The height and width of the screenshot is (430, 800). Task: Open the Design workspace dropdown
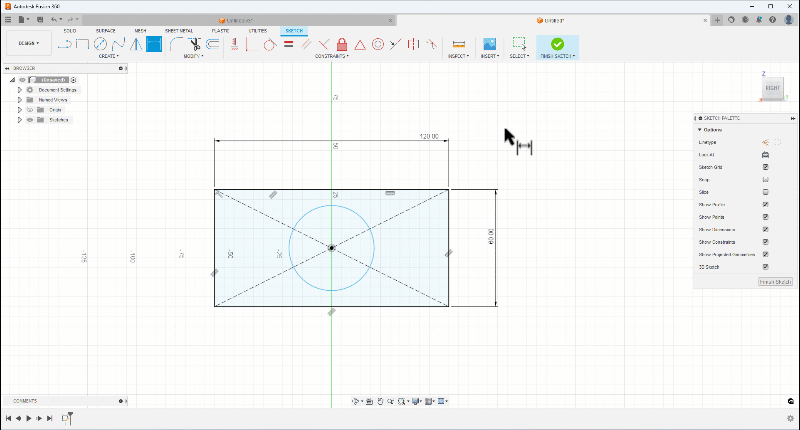point(29,44)
